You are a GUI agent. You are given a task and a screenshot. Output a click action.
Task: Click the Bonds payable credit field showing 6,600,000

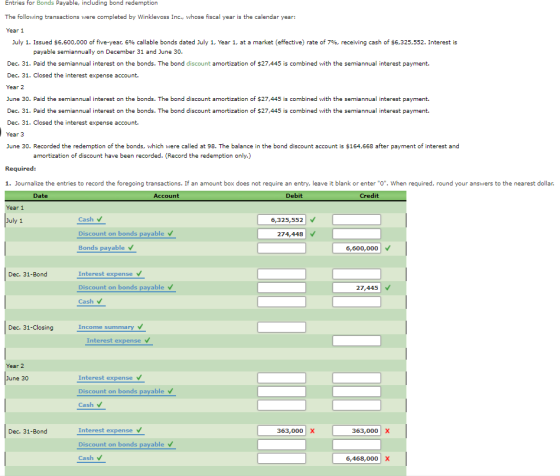356,248
